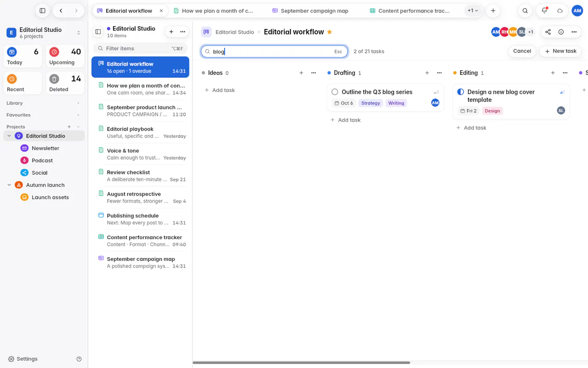588x368 pixels.
Task: Open Editing column more options
Action: [565, 73]
